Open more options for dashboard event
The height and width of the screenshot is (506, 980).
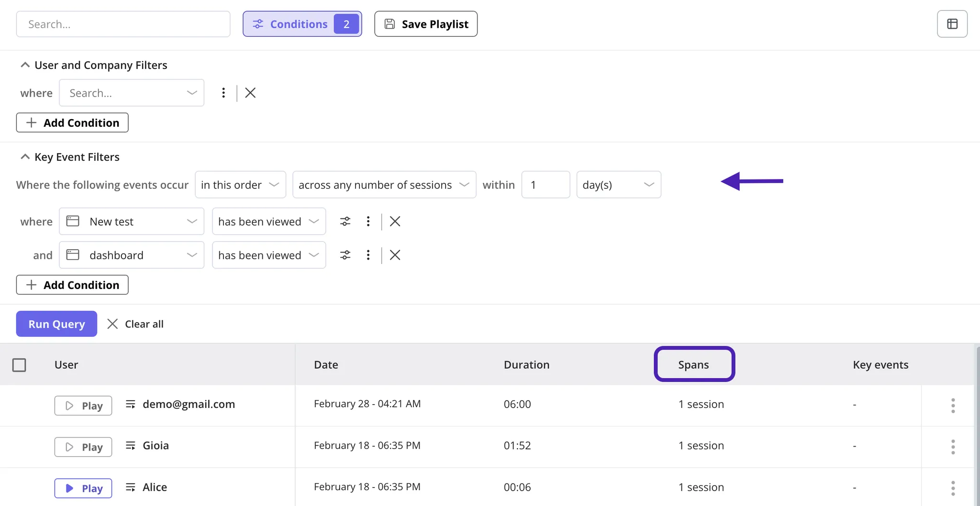pyautogui.click(x=368, y=255)
